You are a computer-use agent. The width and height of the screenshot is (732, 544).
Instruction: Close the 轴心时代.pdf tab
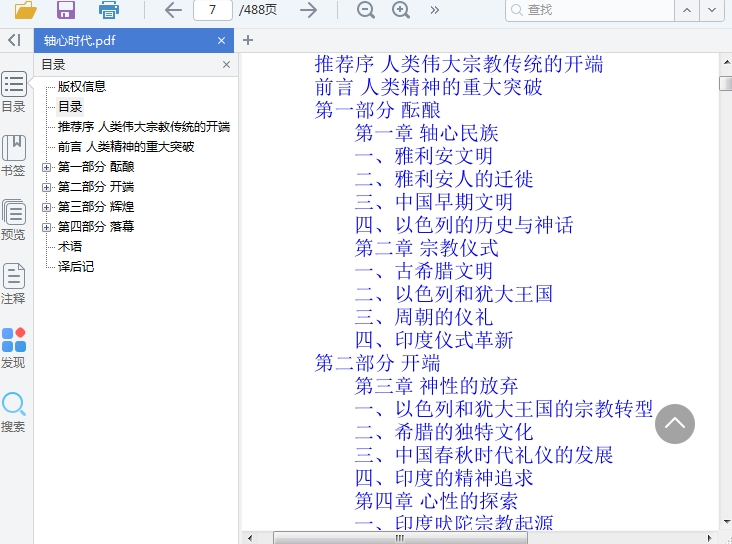[x=221, y=41]
